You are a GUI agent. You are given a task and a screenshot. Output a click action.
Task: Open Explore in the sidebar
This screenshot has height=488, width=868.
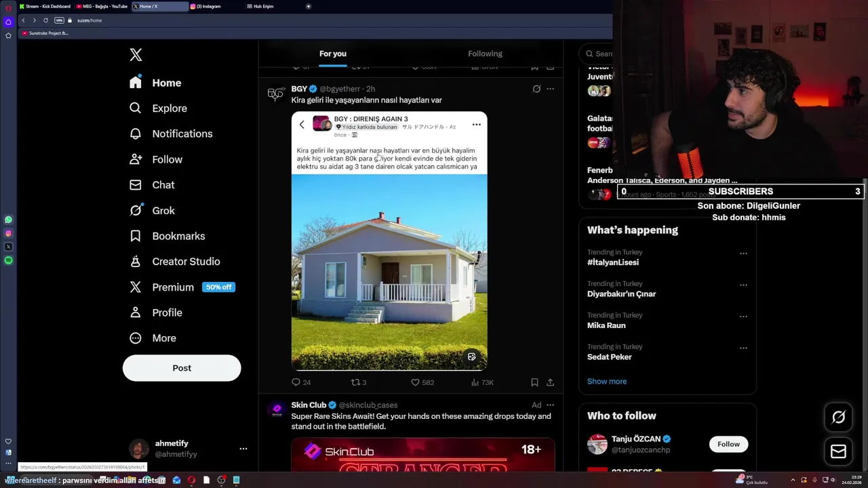158,108
